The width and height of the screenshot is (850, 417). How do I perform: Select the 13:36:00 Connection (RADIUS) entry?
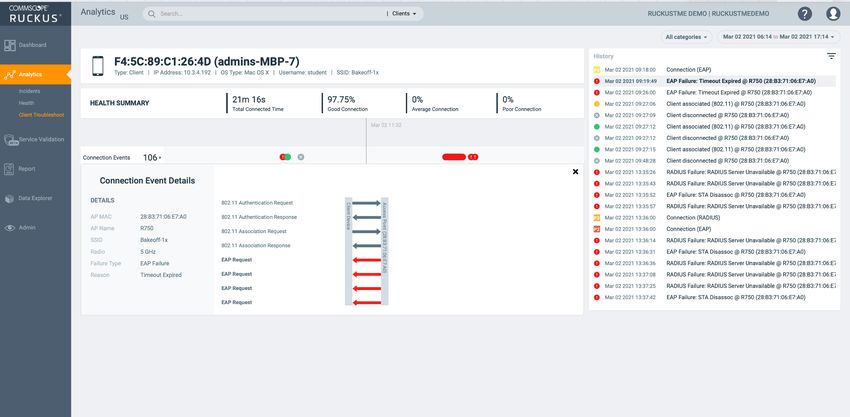[714, 217]
